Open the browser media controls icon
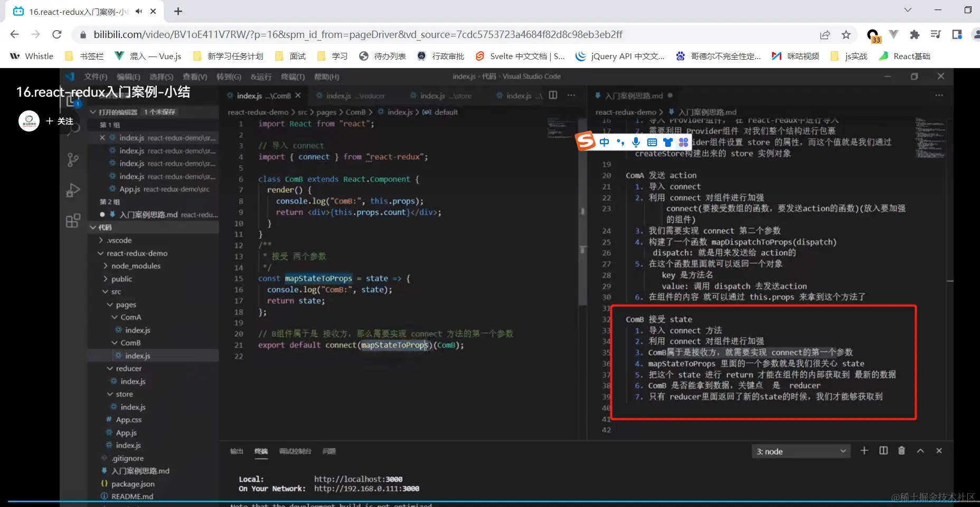This screenshot has width=980, height=507. tap(936, 35)
